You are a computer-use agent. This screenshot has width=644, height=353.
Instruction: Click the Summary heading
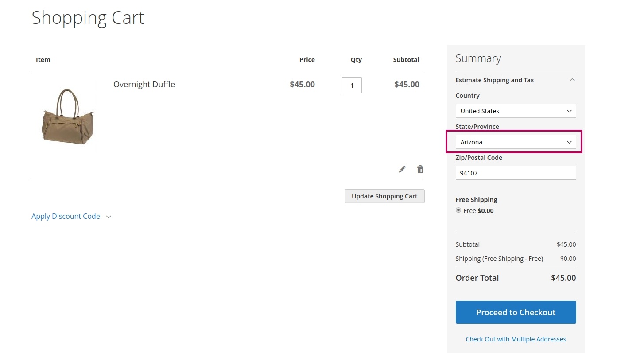pyautogui.click(x=478, y=58)
